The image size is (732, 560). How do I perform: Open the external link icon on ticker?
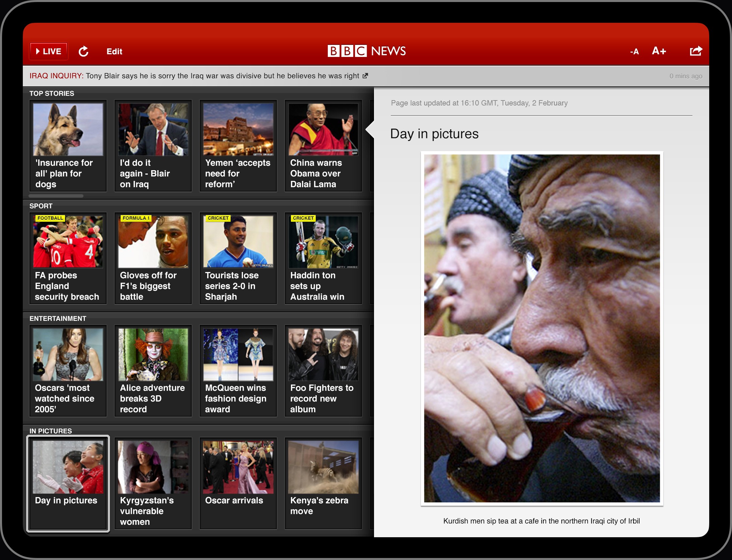365,76
